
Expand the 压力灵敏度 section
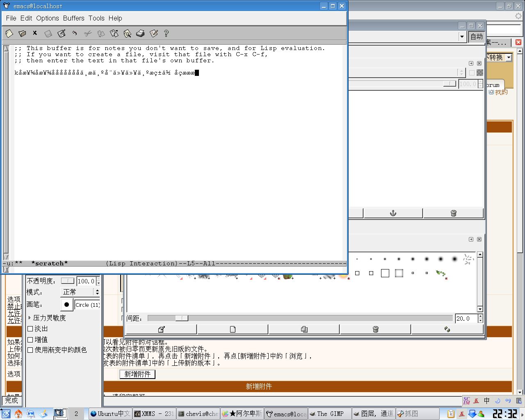coord(30,318)
